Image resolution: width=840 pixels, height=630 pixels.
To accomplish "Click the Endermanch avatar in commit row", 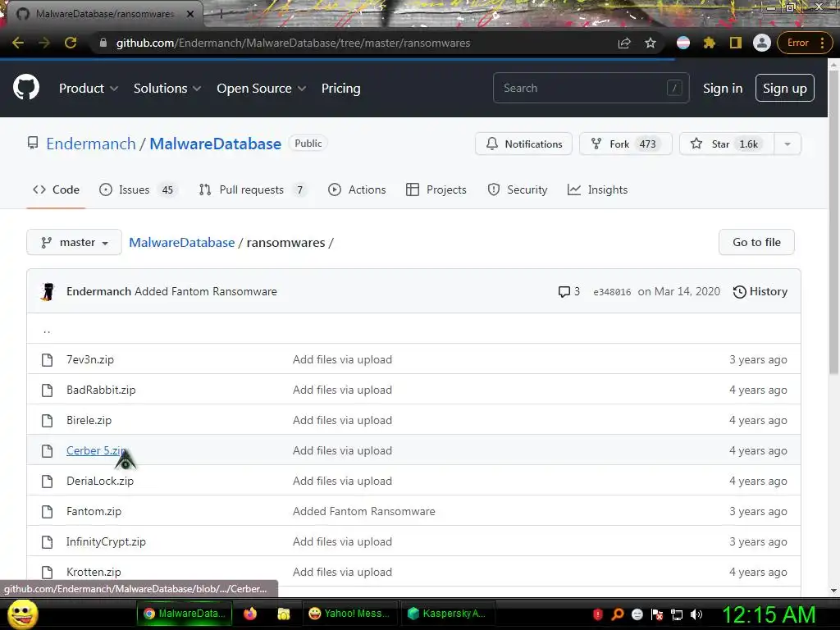I will [x=48, y=291].
